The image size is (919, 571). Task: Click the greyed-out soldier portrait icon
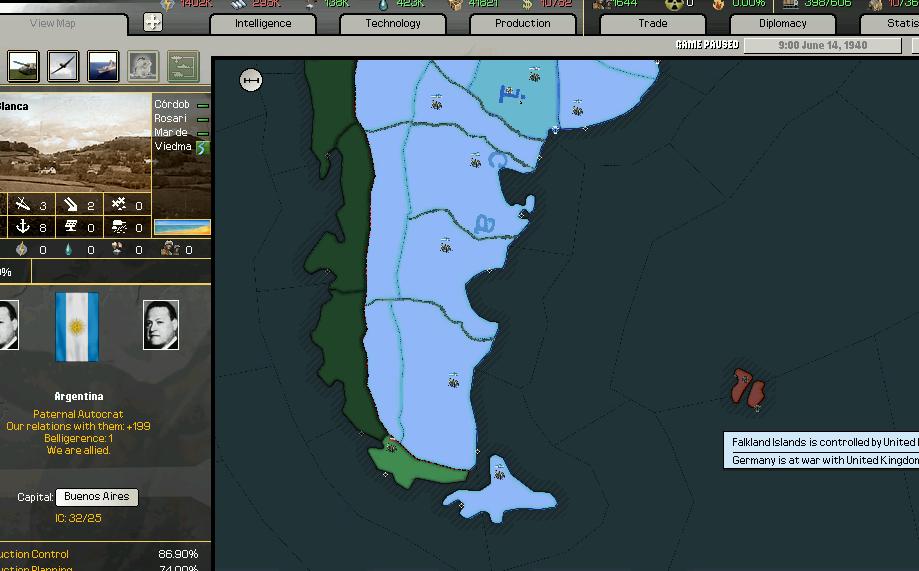point(143,67)
